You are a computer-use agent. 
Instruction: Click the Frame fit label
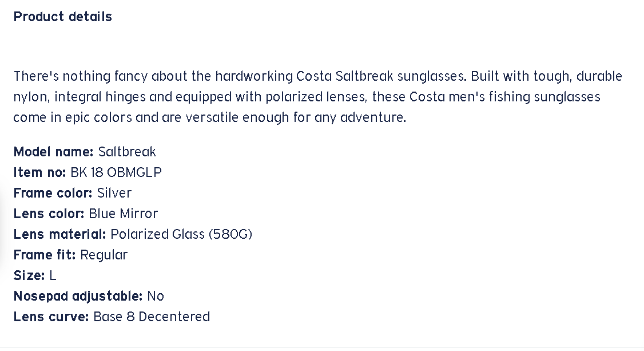45,255
